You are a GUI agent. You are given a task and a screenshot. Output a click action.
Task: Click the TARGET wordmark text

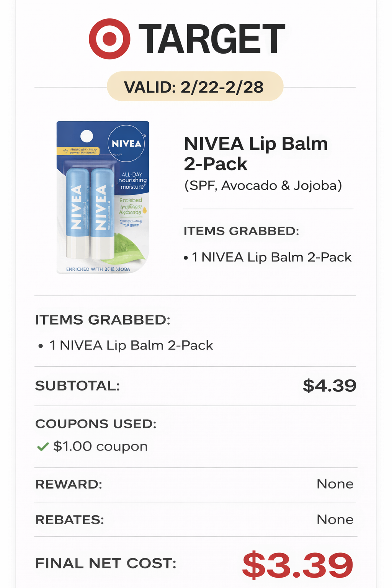click(x=211, y=39)
